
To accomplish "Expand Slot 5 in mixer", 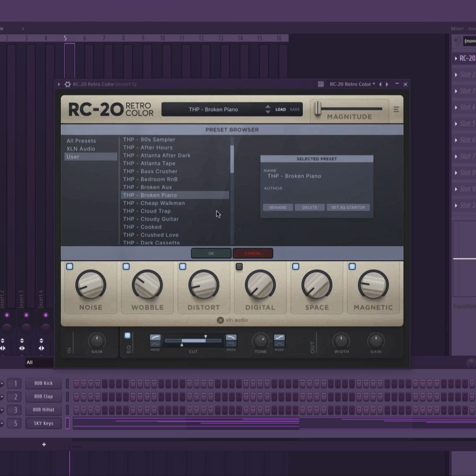I will point(456,124).
